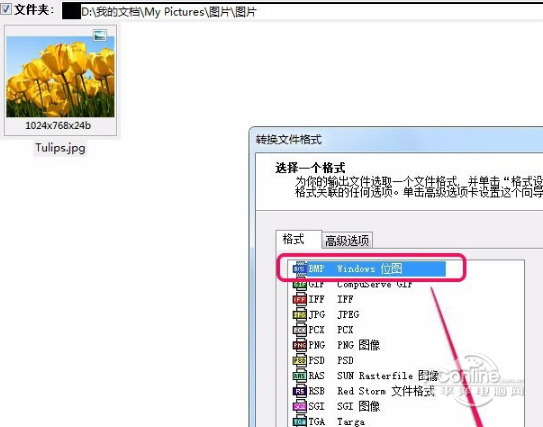Click the 转换文件格式 dialog title bar
543x427 pixels.
(397, 139)
